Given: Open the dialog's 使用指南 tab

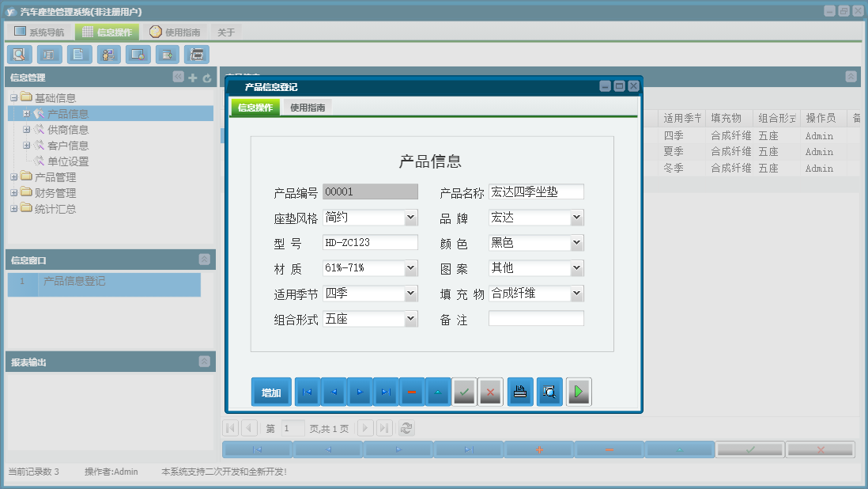Looking at the screenshot, I should 308,108.
